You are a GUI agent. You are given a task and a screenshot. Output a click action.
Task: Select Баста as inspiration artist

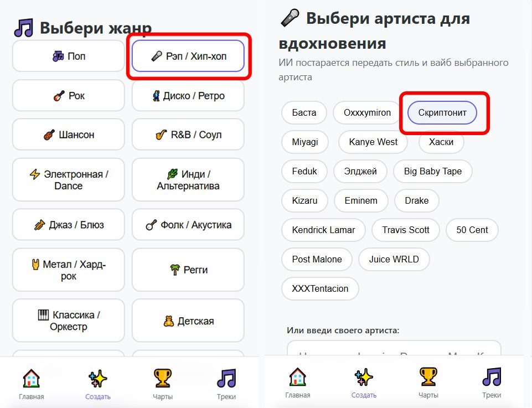pyautogui.click(x=304, y=112)
